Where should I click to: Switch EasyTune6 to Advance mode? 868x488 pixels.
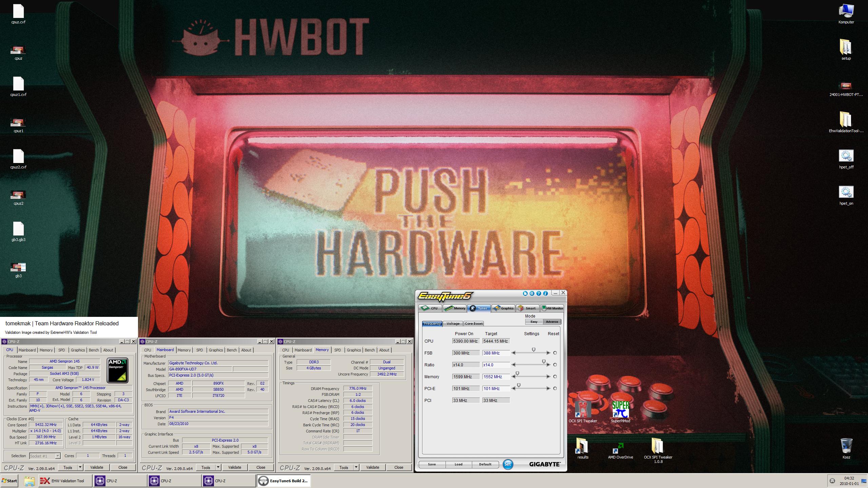click(x=552, y=322)
